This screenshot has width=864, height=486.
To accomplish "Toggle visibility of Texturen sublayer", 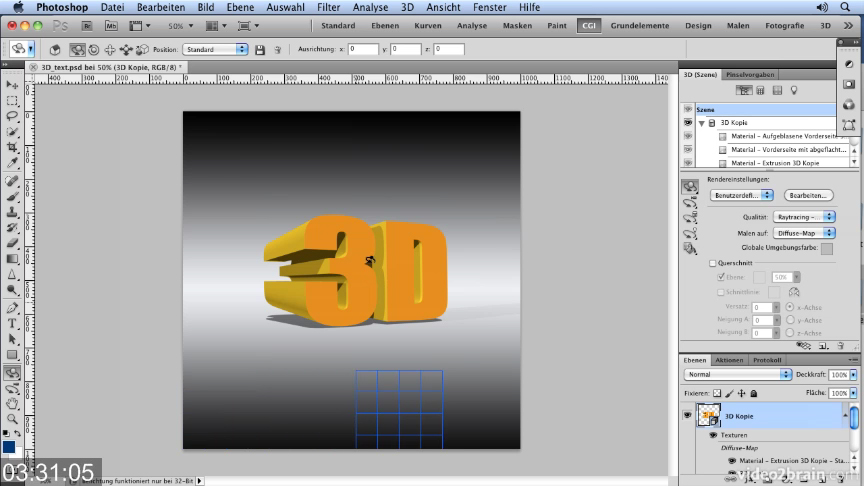I will pyautogui.click(x=713, y=435).
